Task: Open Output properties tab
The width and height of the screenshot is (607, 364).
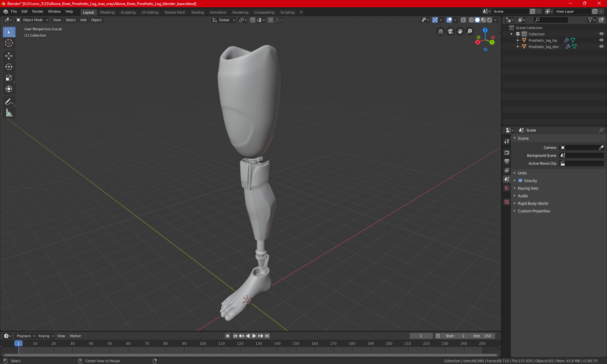Action: 507,161
